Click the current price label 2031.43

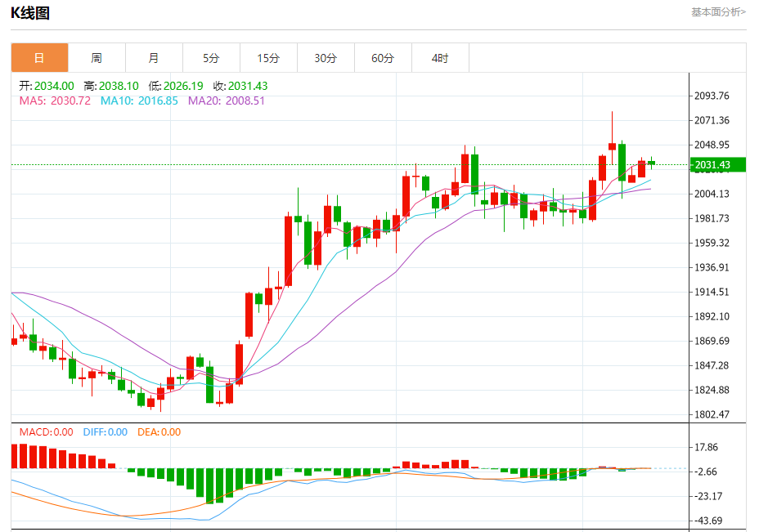point(717,165)
